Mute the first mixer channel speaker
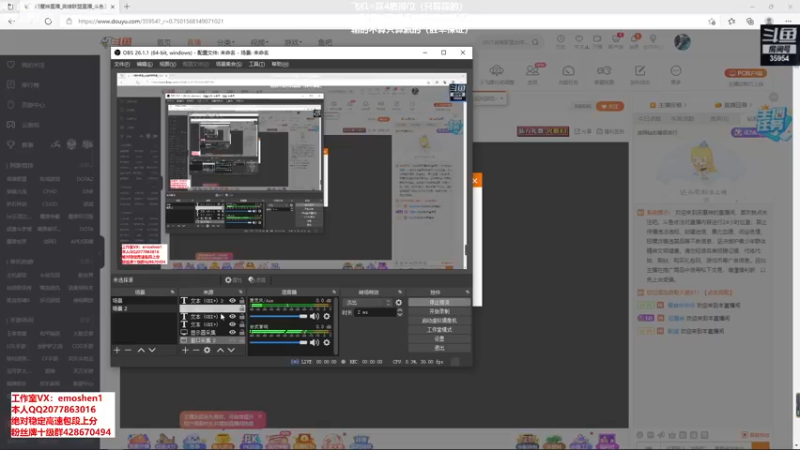Viewport: 800px width, 450px height. pyautogui.click(x=314, y=316)
